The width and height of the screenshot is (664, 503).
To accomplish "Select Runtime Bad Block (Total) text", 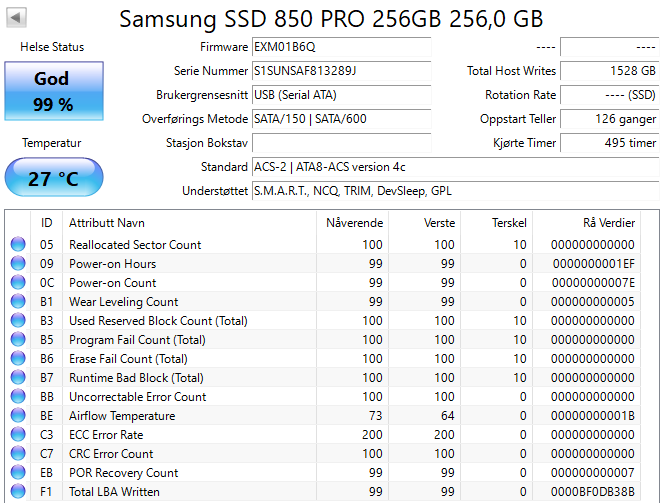I will (136, 378).
